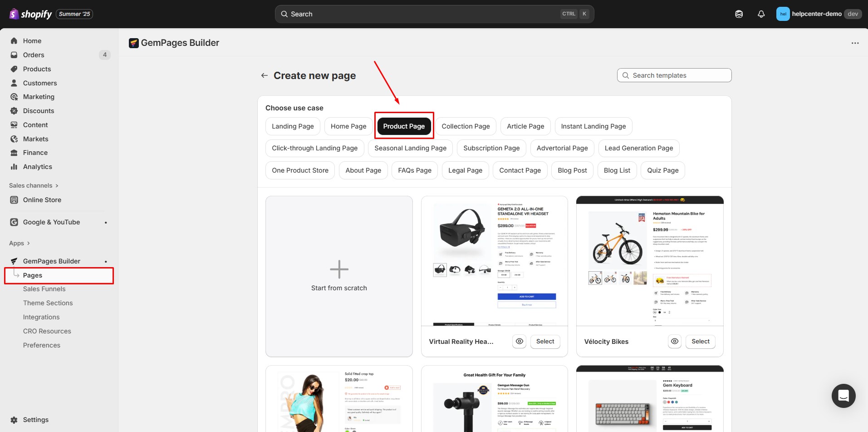Preview the Virtual Reality Headset template
Viewport: 868px width, 432px height.
(519, 341)
